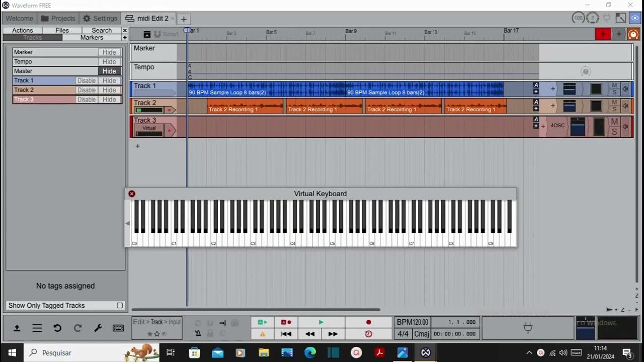644x362 pixels.
Task: Disable Track 1 in track list
Action: (x=87, y=80)
